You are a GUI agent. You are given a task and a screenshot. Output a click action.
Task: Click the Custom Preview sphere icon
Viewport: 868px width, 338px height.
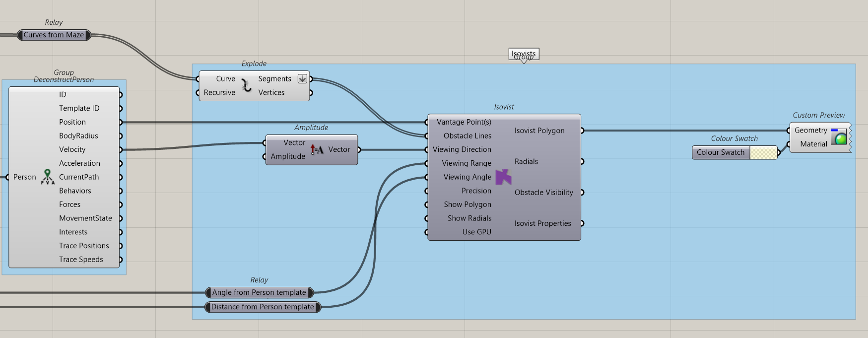point(839,136)
